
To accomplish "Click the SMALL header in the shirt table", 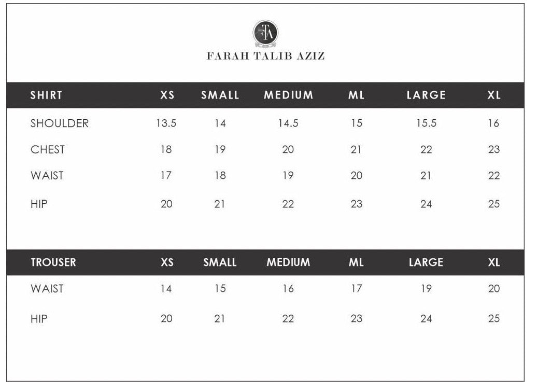I will pyautogui.click(x=220, y=95).
